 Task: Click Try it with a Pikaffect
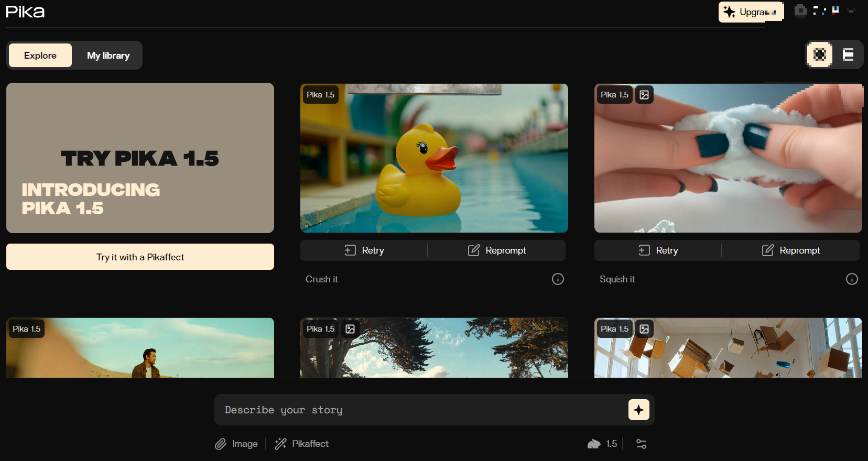pyautogui.click(x=140, y=257)
